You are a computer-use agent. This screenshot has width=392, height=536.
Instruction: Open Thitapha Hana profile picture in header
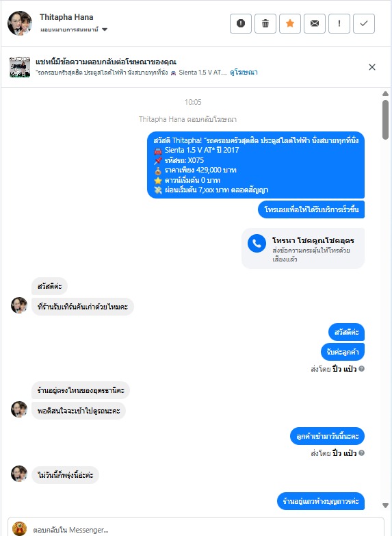coord(20,23)
